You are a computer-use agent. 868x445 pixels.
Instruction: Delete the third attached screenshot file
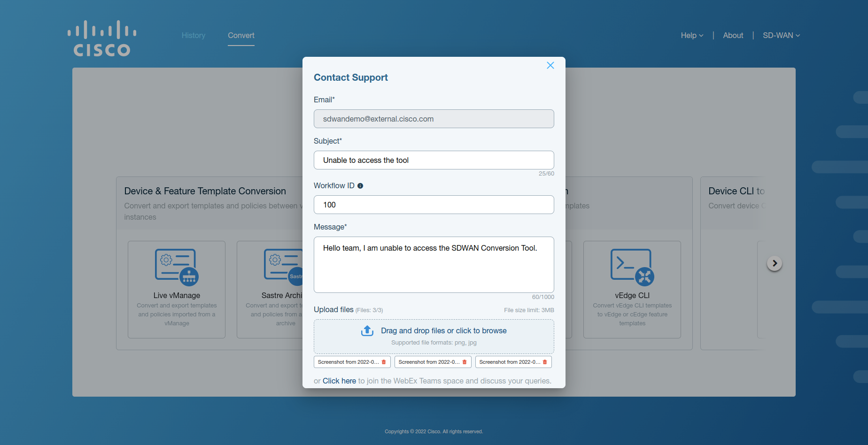545,362
